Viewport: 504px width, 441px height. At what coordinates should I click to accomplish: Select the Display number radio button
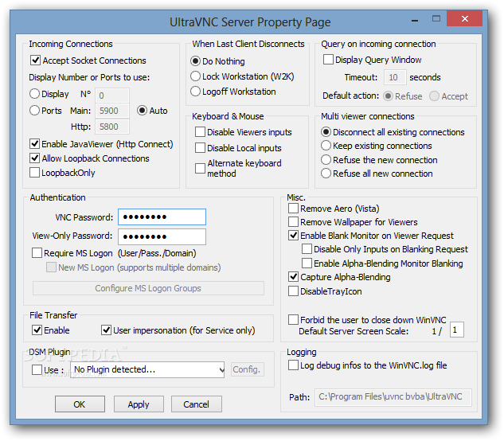pos(34,94)
